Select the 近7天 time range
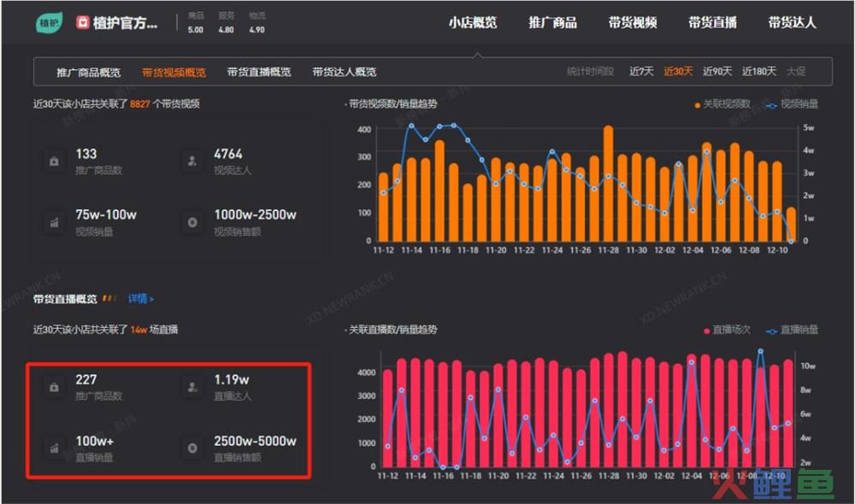 [641, 72]
